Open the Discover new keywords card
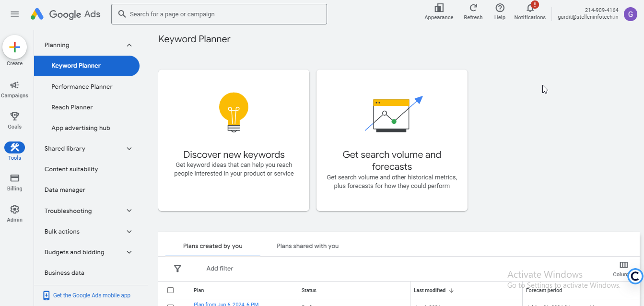The height and width of the screenshot is (306, 644). 234,140
